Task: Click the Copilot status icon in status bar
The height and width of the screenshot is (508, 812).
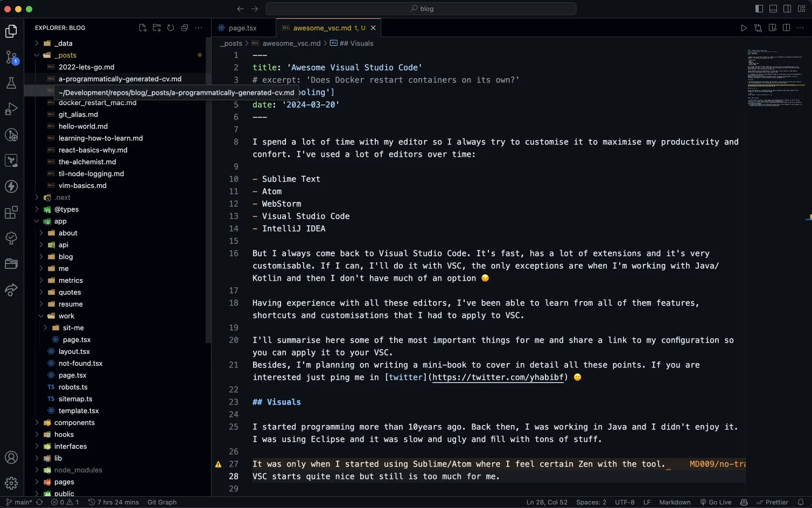Action: [x=744, y=502]
